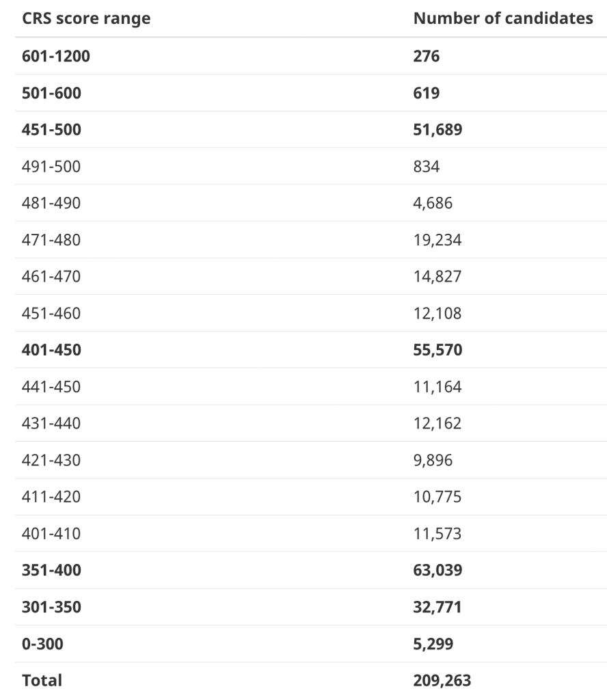The image size is (607, 700).
Task: Click the 9,896 candidates value
Action: coord(433,460)
